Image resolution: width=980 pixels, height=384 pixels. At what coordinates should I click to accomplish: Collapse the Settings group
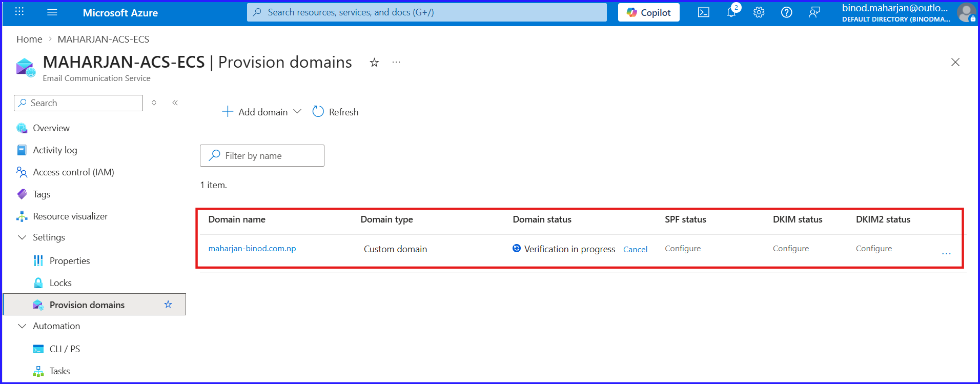(x=22, y=237)
